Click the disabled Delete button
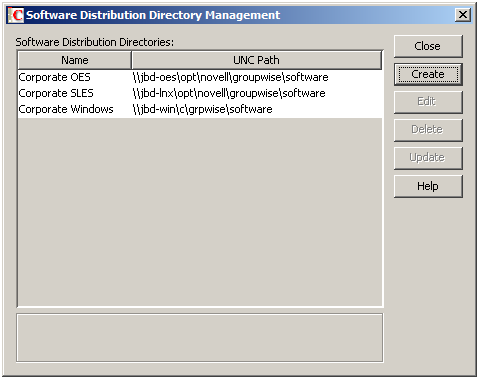480x379 pixels. [x=428, y=130]
